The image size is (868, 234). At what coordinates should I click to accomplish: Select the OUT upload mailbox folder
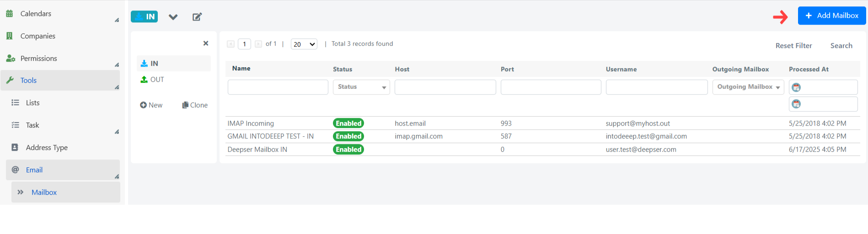[x=152, y=80]
